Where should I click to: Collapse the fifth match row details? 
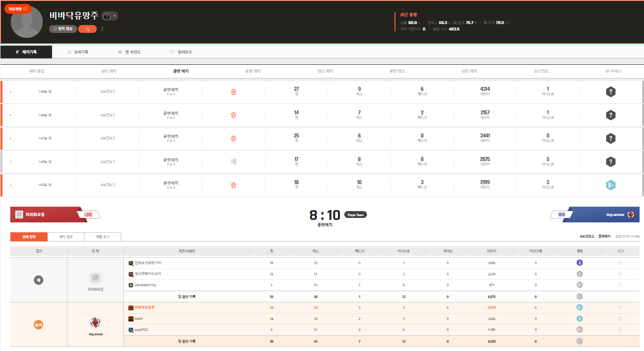point(11,185)
